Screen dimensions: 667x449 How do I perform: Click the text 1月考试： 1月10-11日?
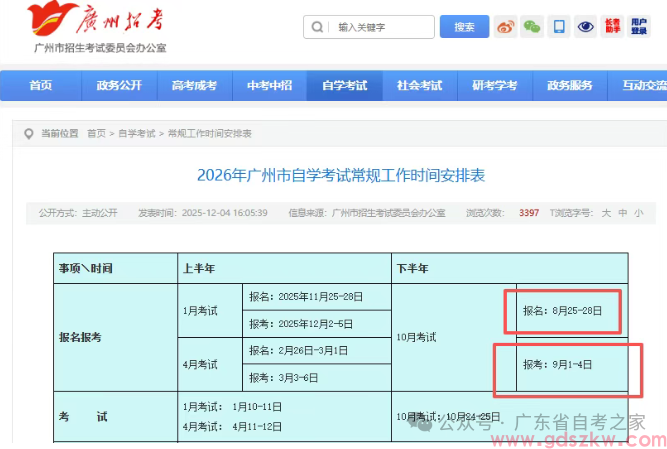coord(232,407)
